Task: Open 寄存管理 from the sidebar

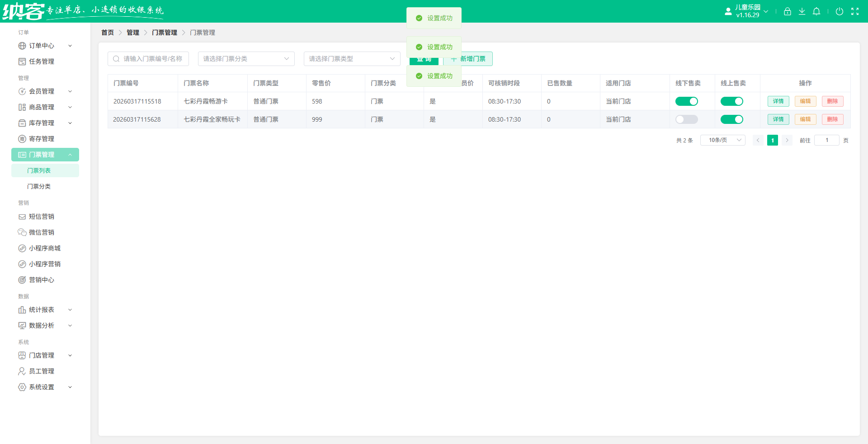Action: point(41,139)
